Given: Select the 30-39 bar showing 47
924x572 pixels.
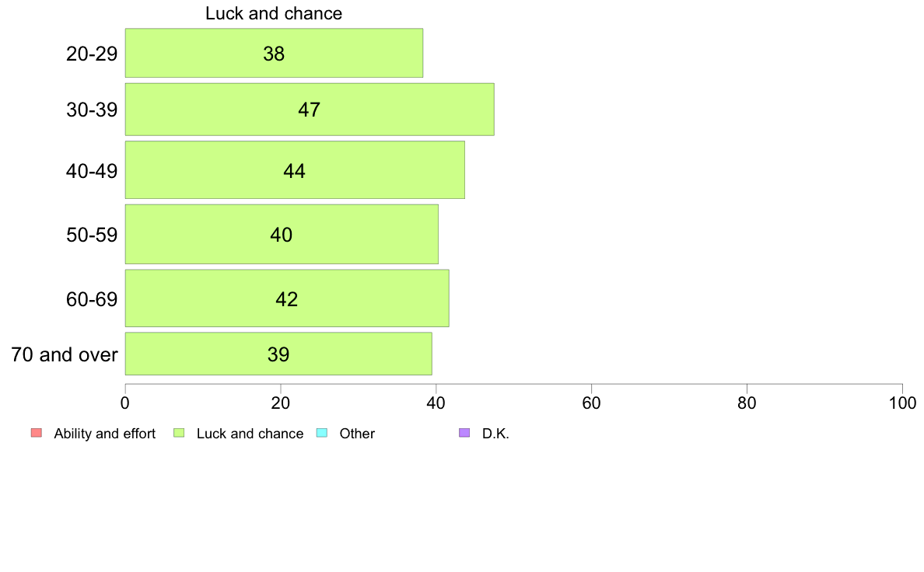Looking at the screenshot, I should pos(310,110).
